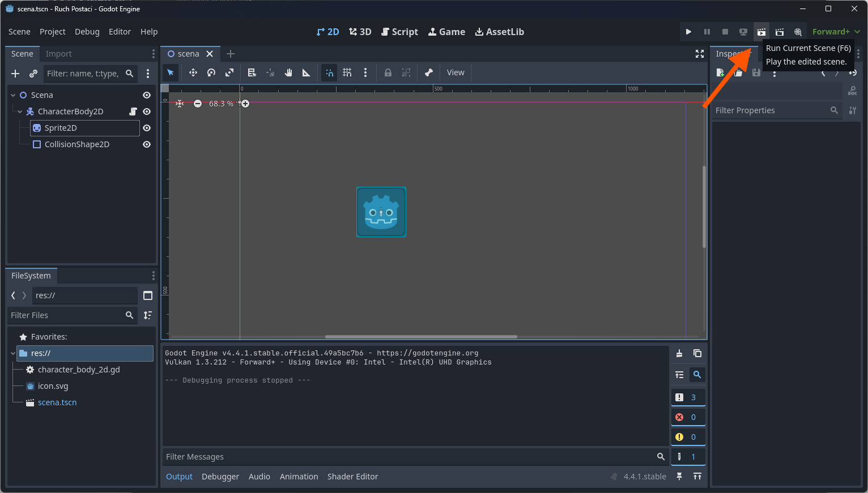The width and height of the screenshot is (868, 493).
Task: Zoom out the 2D viewport
Action: pos(197,104)
